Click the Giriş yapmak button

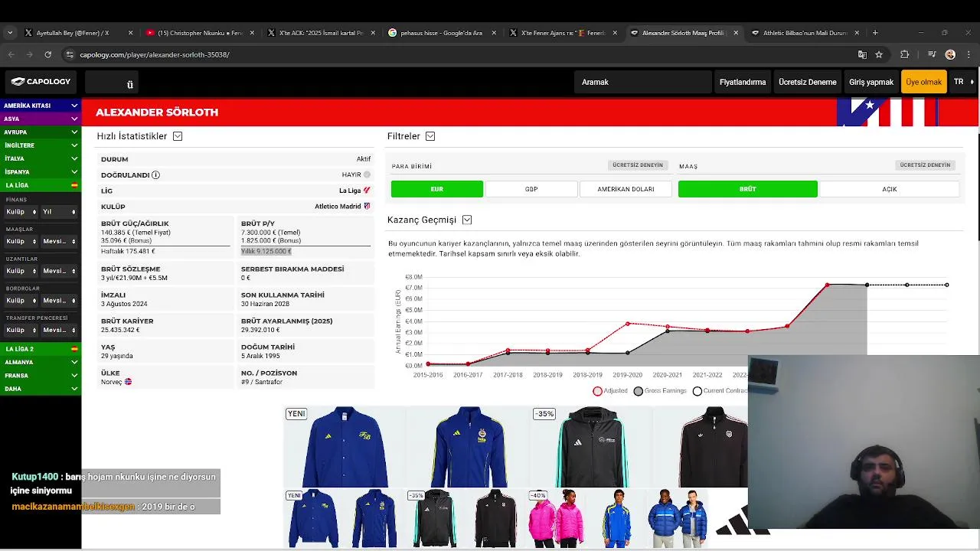[871, 82]
